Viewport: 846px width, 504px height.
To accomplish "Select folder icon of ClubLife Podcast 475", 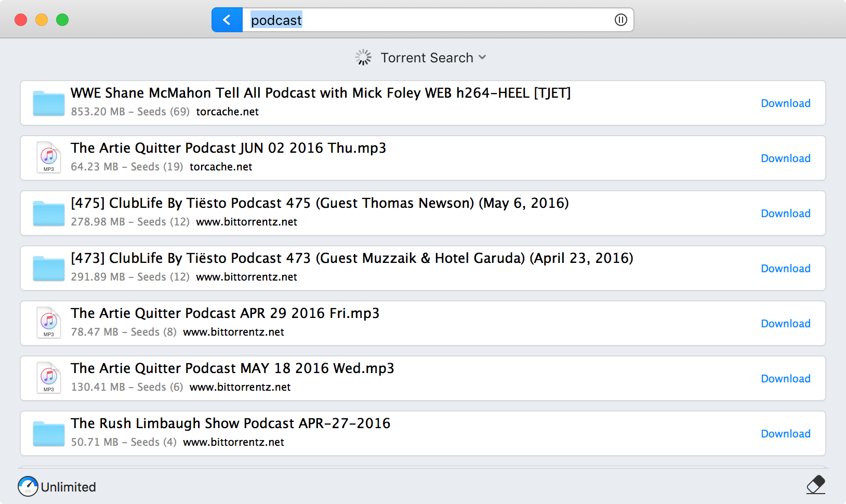I will pos(48,213).
